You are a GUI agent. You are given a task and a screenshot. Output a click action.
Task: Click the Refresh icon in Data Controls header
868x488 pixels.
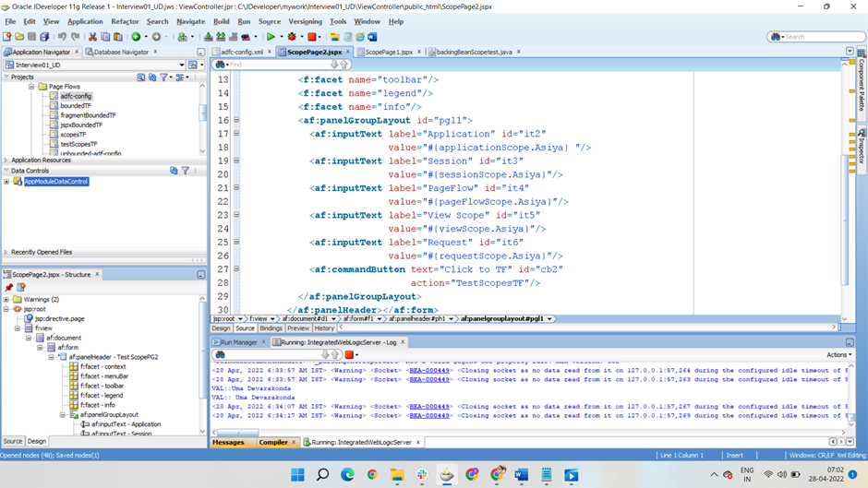[x=174, y=171]
